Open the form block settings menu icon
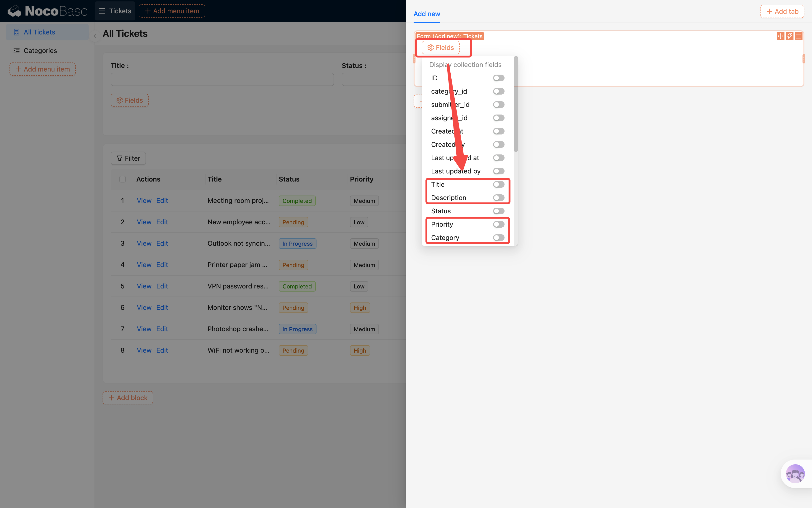The height and width of the screenshot is (508, 812). [x=798, y=36]
